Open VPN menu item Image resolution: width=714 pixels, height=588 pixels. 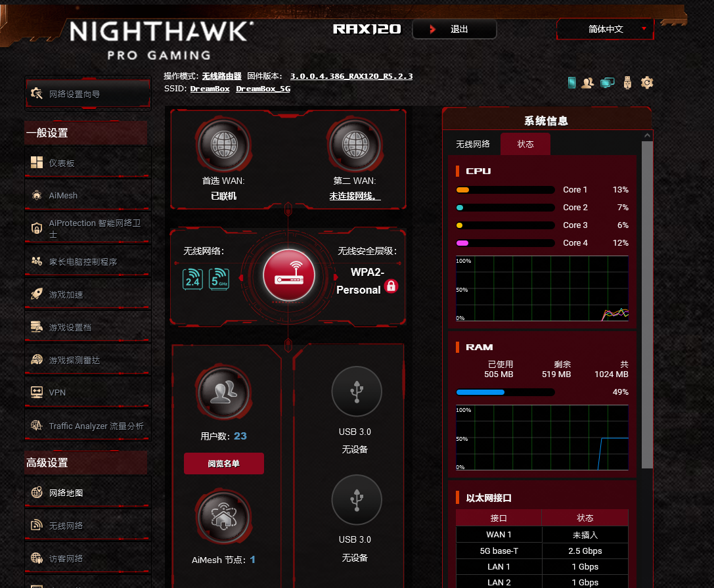tap(87, 392)
